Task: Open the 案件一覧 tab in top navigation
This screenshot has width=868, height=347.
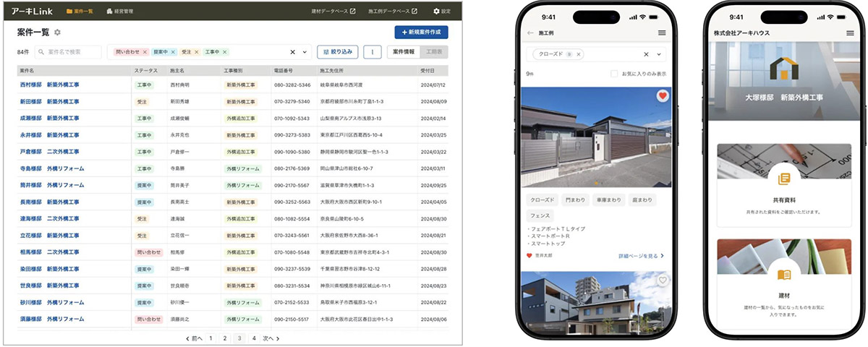Action: click(79, 12)
